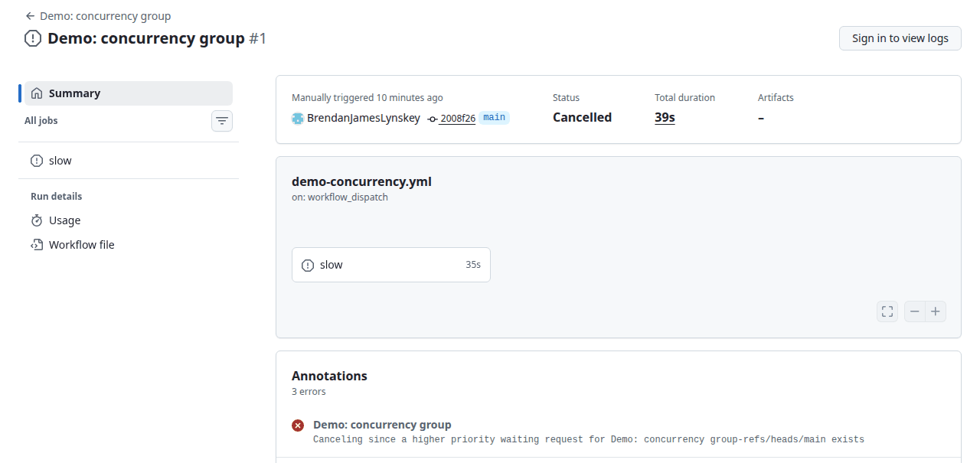This screenshot has height=463, width=980.
Task: Select the slow job in sidebar
Action: (129, 161)
